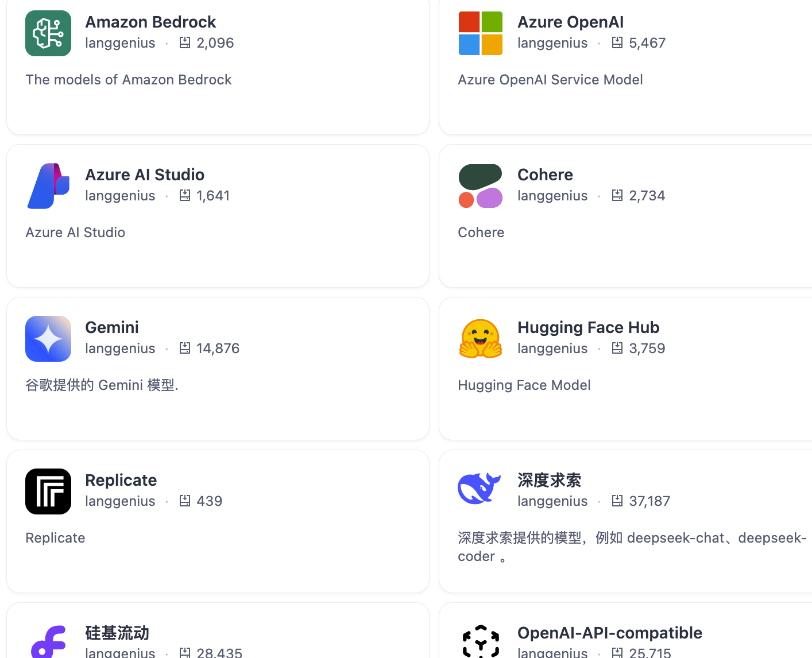The width and height of the screenshot is (812, 658).
Task: Click the Amazon Bedrock green logo icon
Action: [48, 33]
